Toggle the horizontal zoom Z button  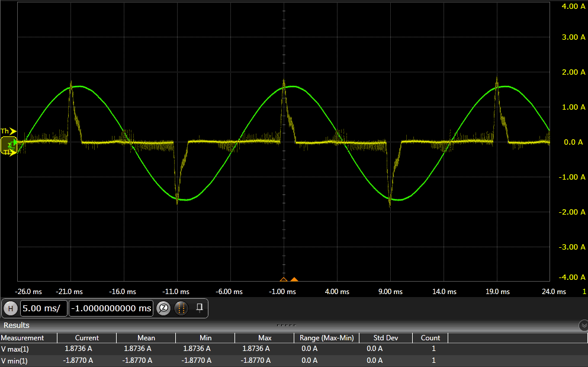163,308
